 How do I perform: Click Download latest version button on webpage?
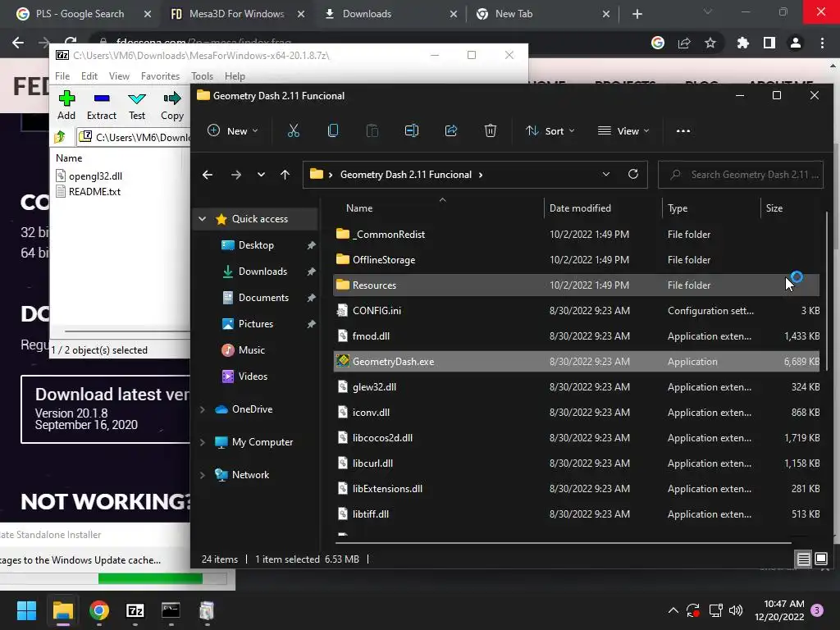pyautogui.click(x=106, y=409)
